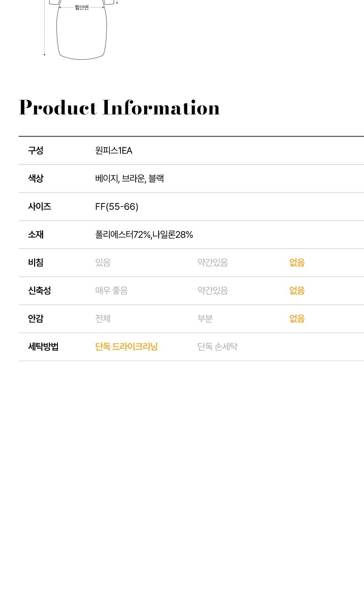
Task: Choose 단독 드라이크리닝 washing method
Action: pos(126,347)
